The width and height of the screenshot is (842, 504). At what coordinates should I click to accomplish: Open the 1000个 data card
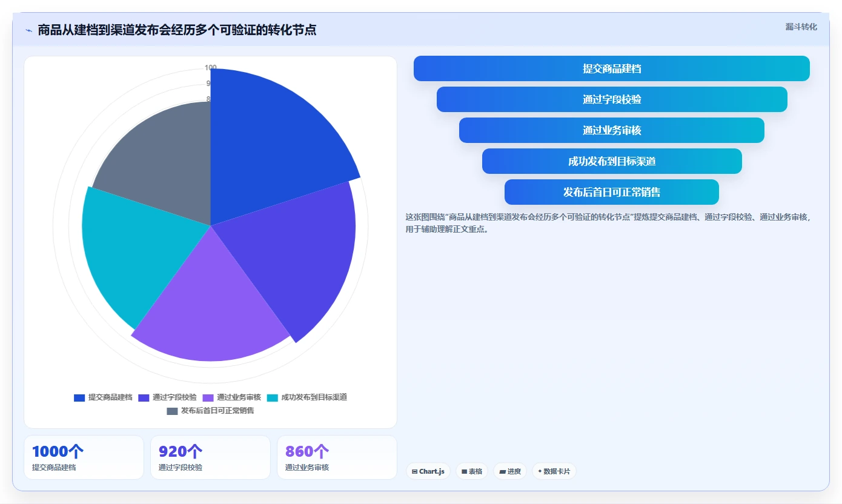click(x=84, y=457)
